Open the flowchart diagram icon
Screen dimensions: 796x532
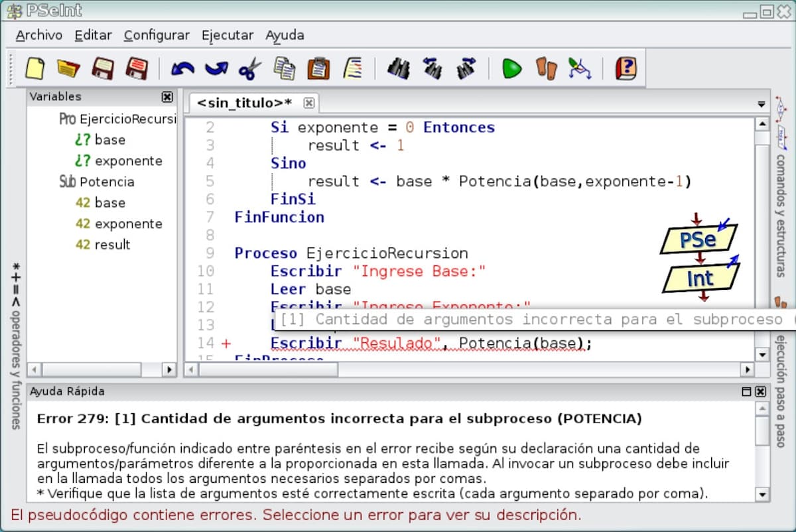(580, 68)
